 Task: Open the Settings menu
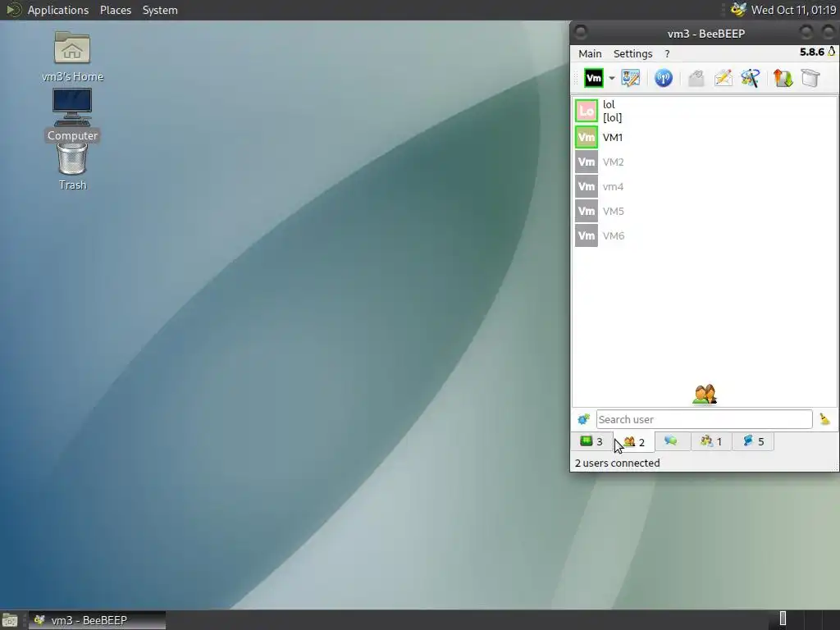pyautogui.click(x=632, y=53)
